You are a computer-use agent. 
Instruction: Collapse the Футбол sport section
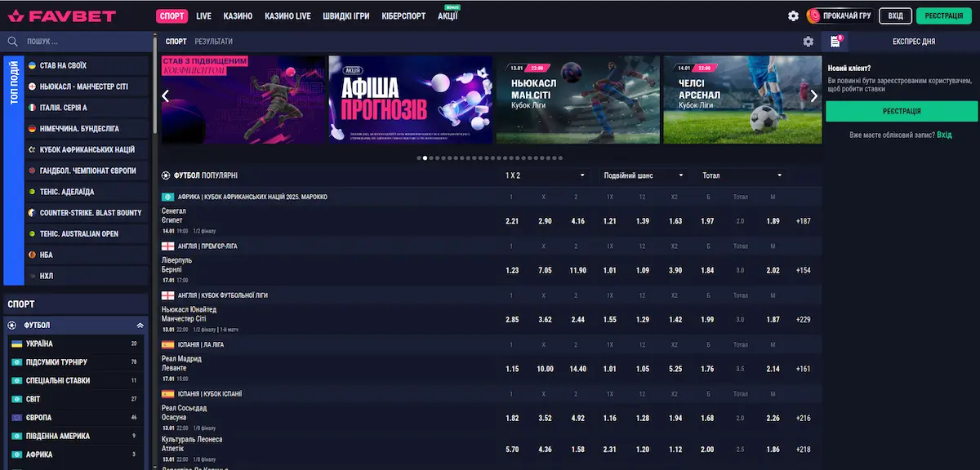click(x=140, y=326)
